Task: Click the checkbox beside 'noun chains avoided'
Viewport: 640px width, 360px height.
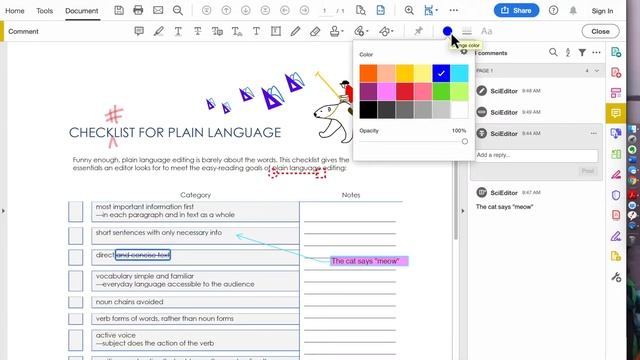Action: [x=76, y=302]
